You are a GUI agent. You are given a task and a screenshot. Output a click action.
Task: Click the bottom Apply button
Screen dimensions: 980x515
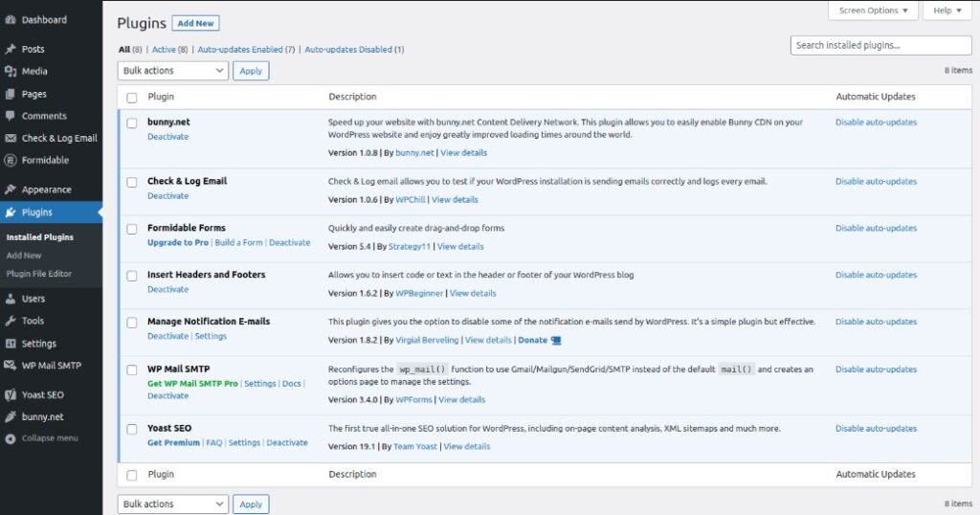tap(251, 504)
